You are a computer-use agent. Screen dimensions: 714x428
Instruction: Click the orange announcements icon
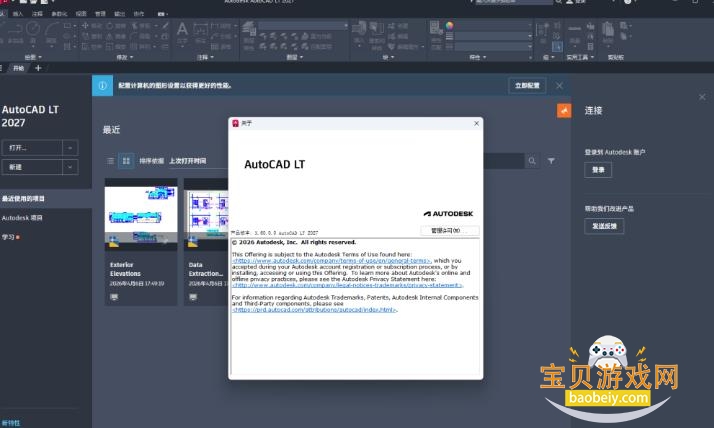pyautogui.click(x=564, y=110)
